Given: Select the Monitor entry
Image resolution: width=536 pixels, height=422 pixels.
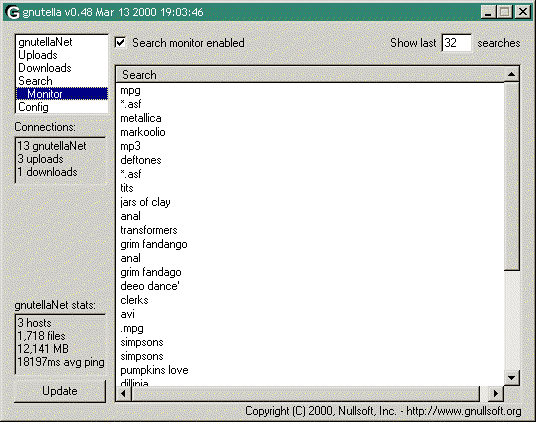Looking at the screenshot, I should (x=62, y=94).
